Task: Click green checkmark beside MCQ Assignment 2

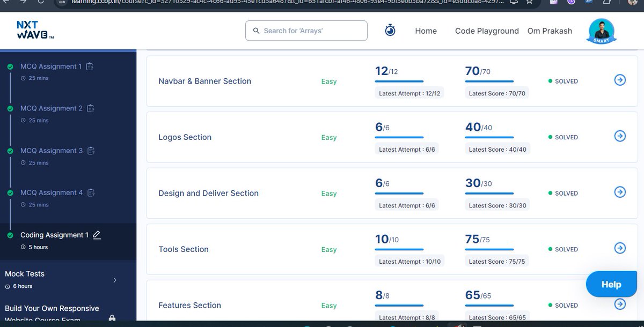Action: point(10,109)
